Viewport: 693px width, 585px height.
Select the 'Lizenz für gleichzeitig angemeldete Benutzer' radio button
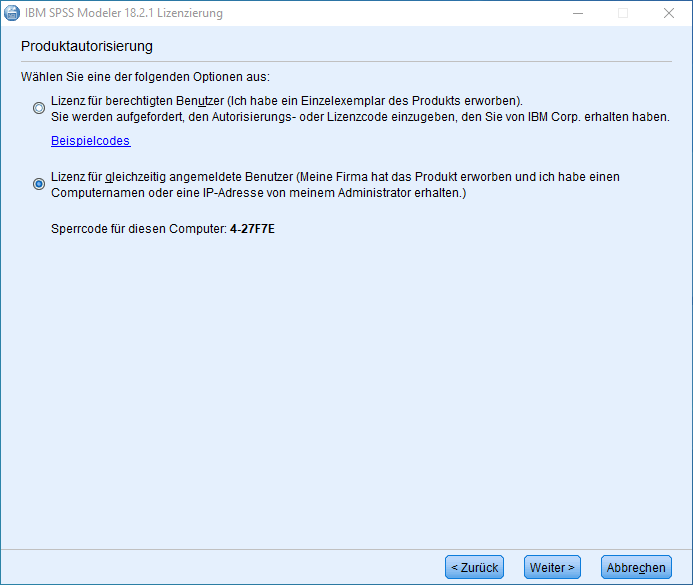pos(39,184)
